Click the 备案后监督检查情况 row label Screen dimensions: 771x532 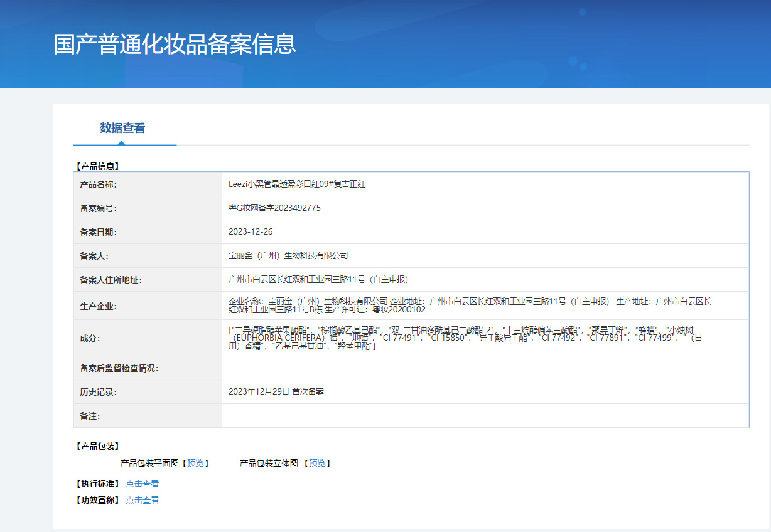pyautogui.click(x=119, y=368)
